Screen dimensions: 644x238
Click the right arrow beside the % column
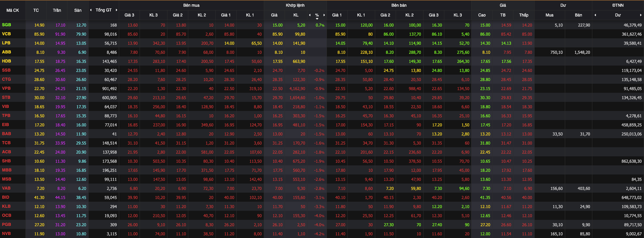click(x=324, y=15)
